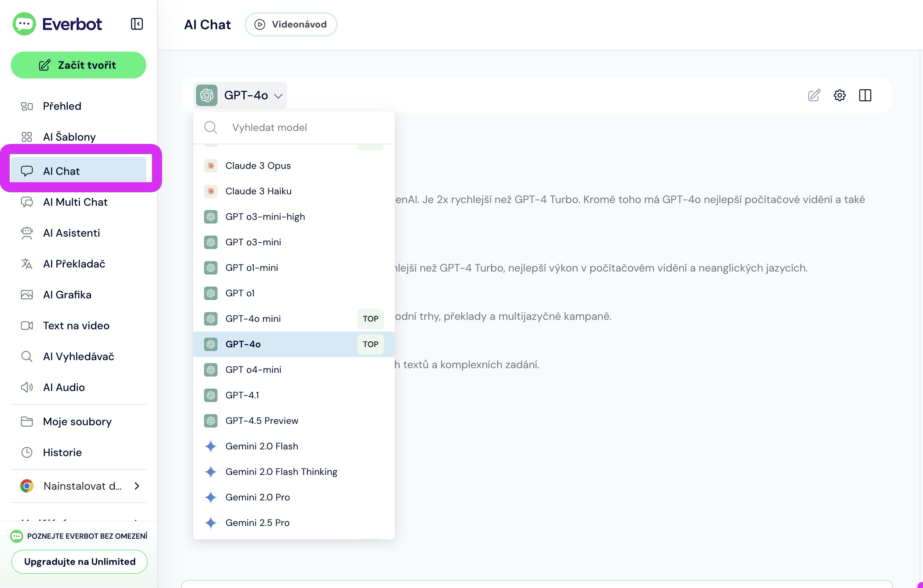Click the Gemini 2.5 Pro star icon

210,523
